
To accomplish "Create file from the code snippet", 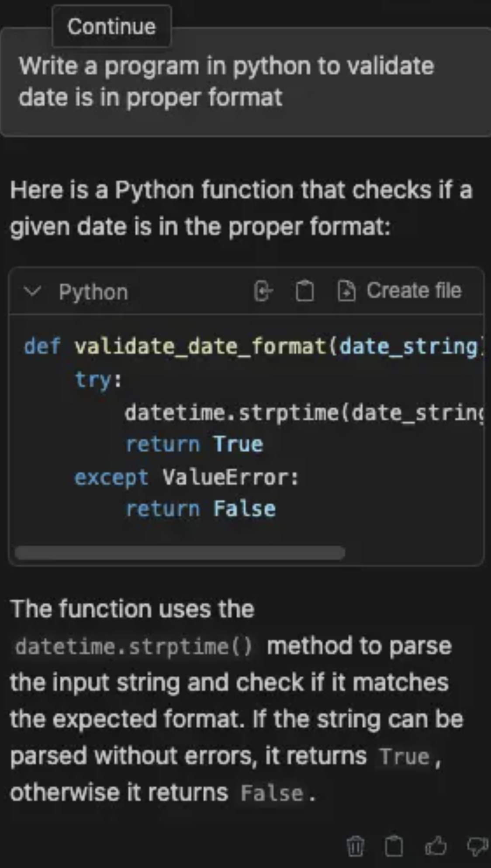I will point(400,291).
